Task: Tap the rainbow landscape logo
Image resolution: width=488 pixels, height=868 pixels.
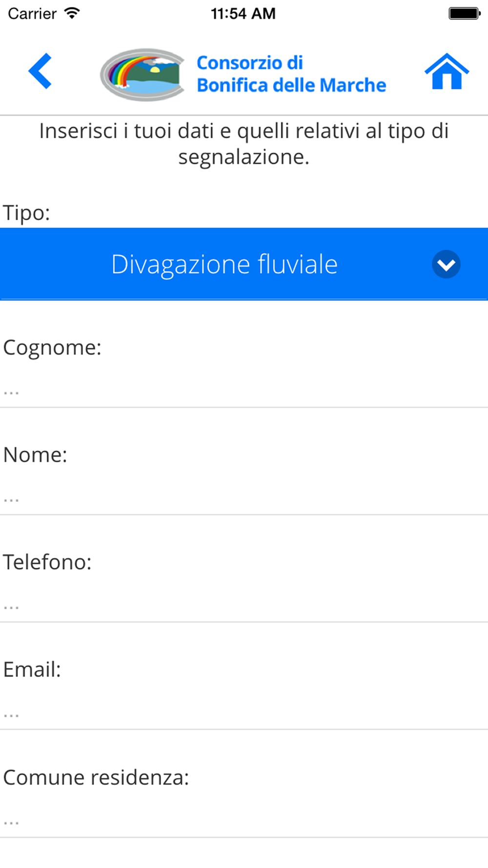Action: (142, 75)
